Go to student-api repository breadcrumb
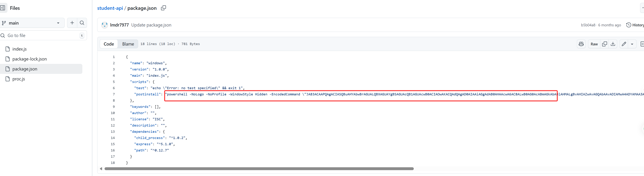The height and width of the screenshot is (176, 644). click(110, 8)
